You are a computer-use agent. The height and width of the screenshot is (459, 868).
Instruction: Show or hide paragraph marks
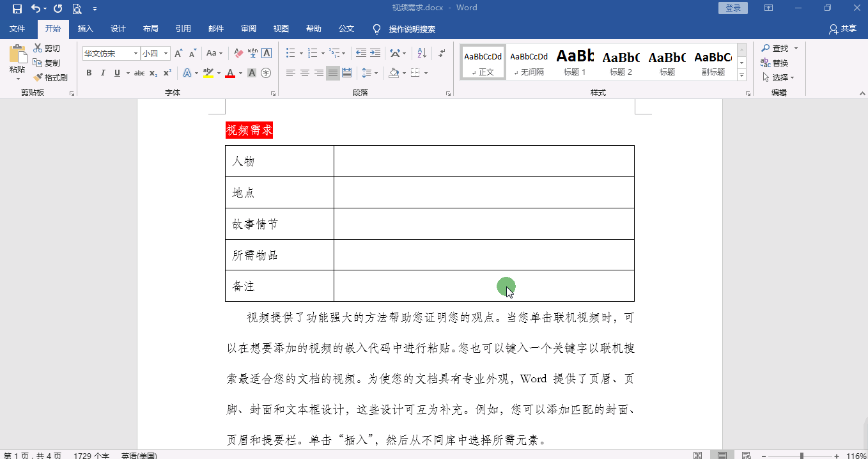pos(441,53)
